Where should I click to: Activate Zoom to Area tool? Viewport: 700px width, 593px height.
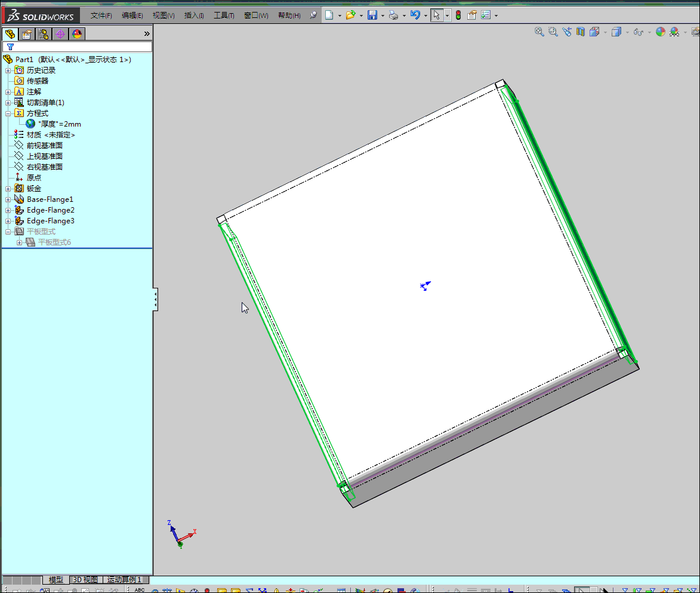coord(553,32)
